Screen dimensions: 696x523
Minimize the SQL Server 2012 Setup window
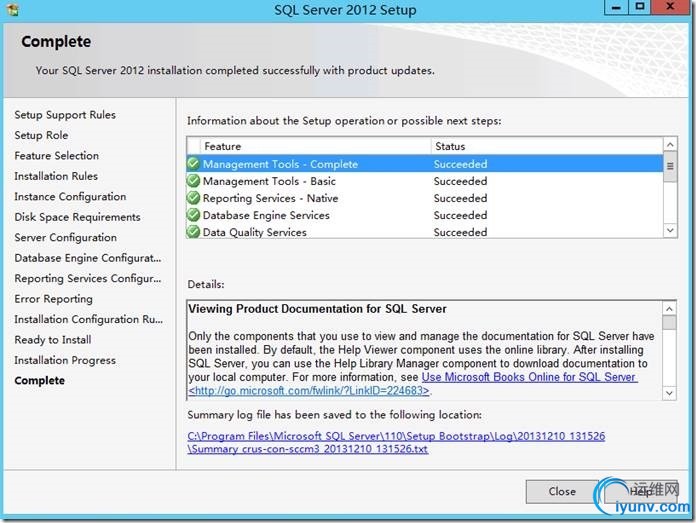pos(616,7)
